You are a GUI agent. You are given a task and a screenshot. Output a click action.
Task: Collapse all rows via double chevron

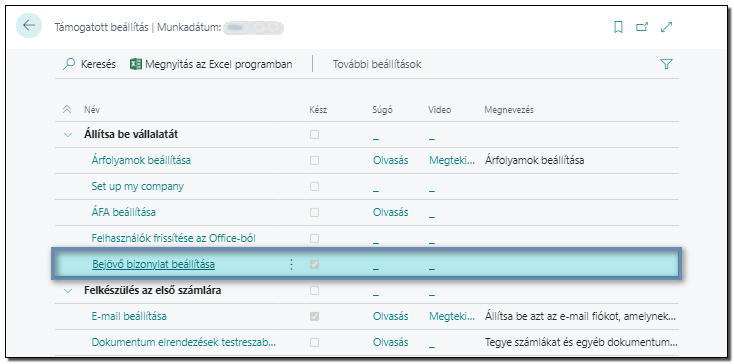click(67, 109)
